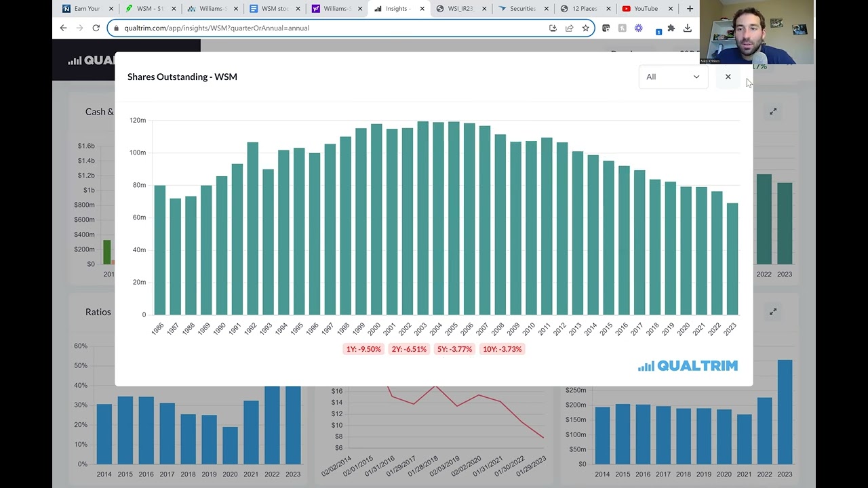Close the WSM stock document tab
Viewport: 868px width, 488px height.
click(x=298, y=9)
